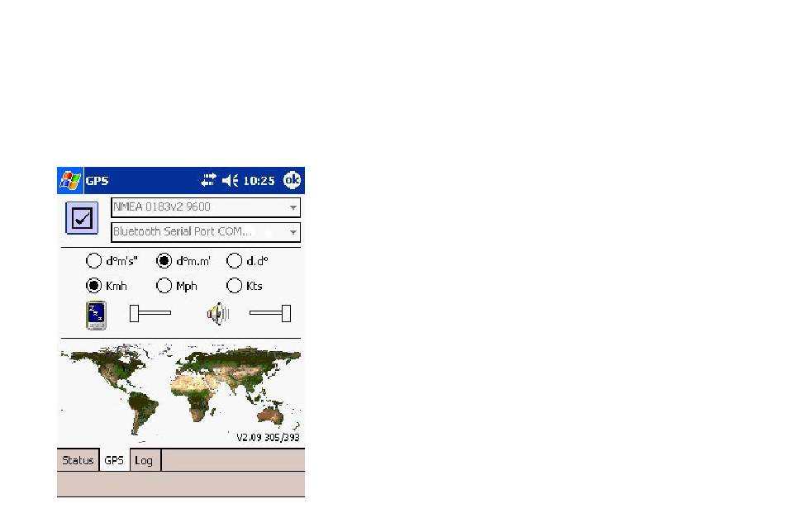Choose Mph speed units

[x=164, y=285]
